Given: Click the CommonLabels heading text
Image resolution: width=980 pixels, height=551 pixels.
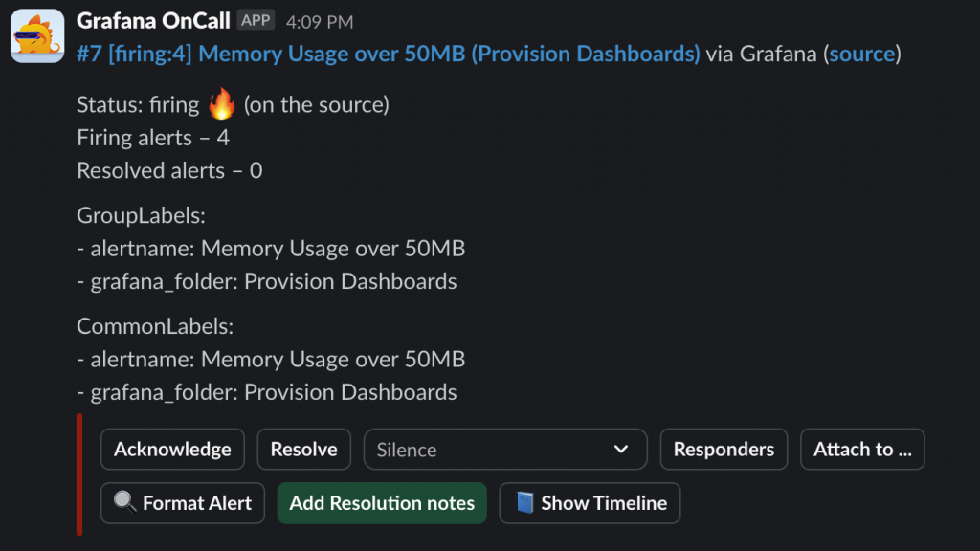Looking at the screenshot, I should 155,326.
